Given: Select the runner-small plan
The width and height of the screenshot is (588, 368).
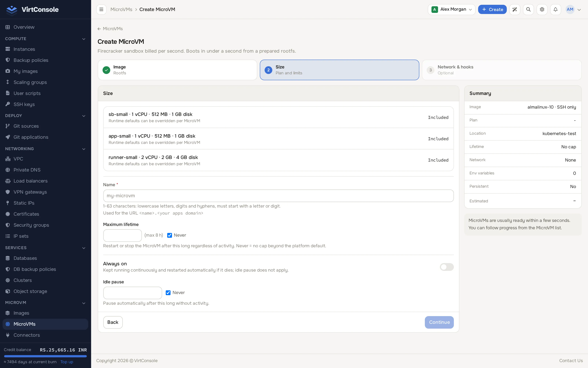Looking at the screenshot, I should coord(278,160).
